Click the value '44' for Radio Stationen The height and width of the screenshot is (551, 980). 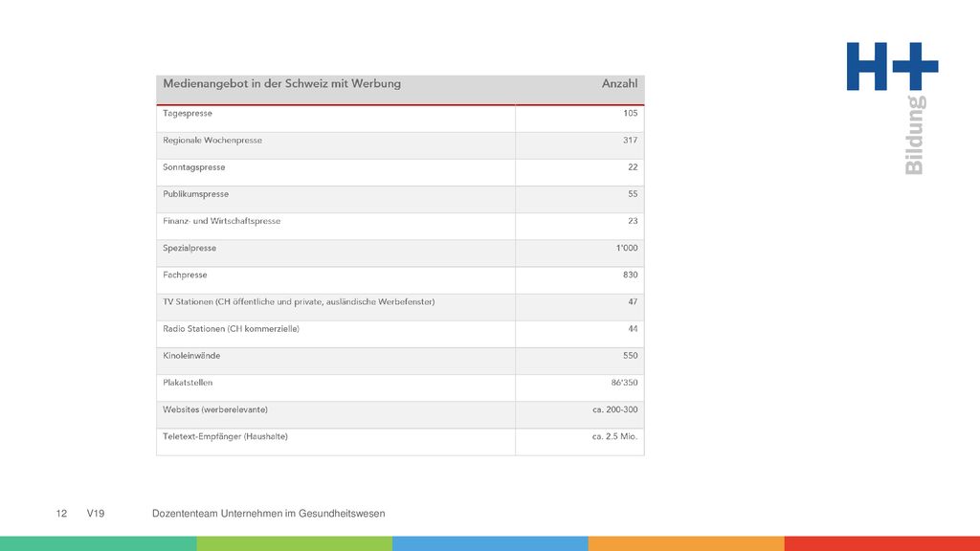coord(633,328)
